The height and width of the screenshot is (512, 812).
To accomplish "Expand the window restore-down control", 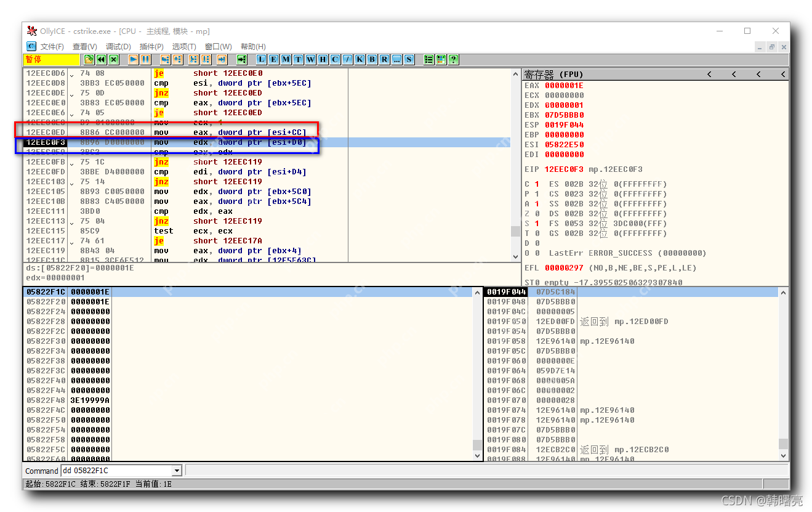I will 747,30.
